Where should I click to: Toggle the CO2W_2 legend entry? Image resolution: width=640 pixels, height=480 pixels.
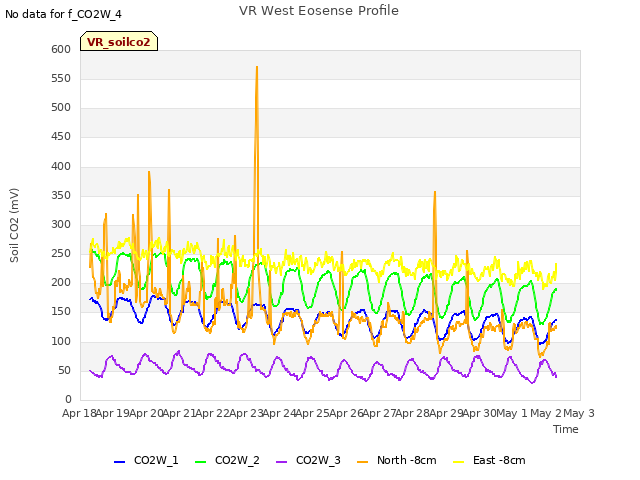click(x=227, y=460)
